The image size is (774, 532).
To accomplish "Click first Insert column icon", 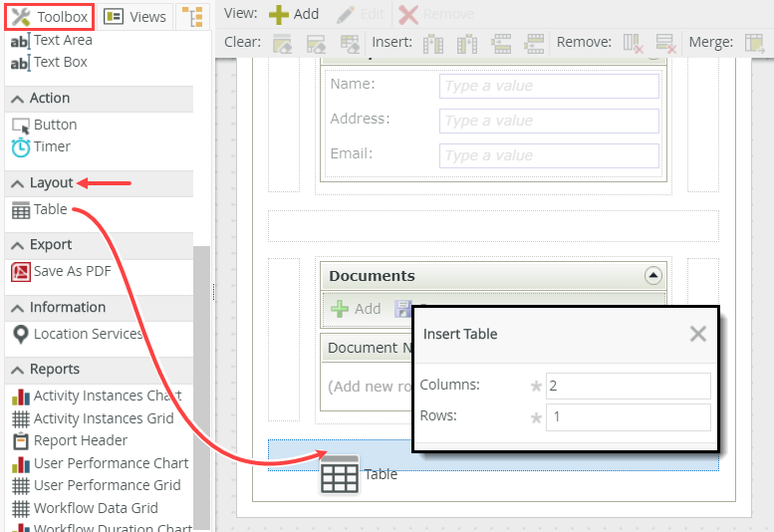I will point(433,44).
